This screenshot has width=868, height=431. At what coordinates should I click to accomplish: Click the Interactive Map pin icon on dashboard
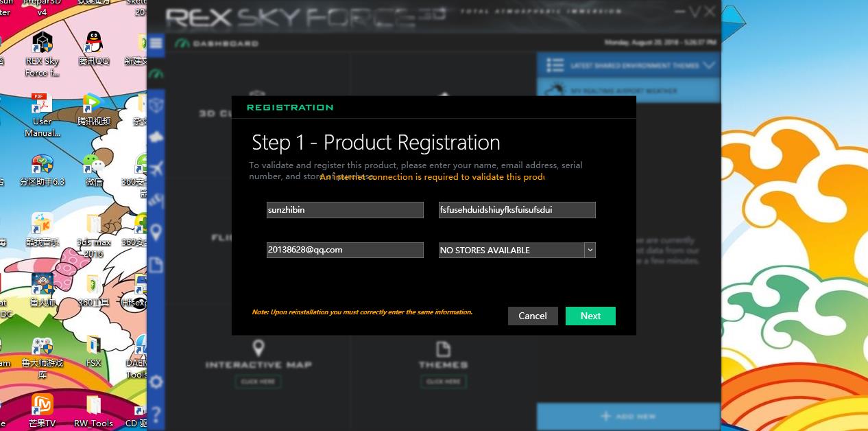pyautogui.click(x=258, y=347)
